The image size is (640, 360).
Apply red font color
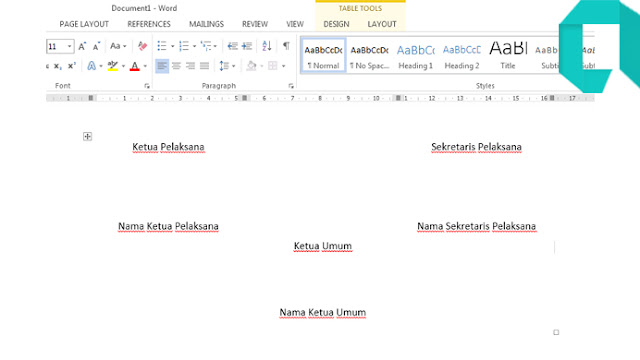134,66
